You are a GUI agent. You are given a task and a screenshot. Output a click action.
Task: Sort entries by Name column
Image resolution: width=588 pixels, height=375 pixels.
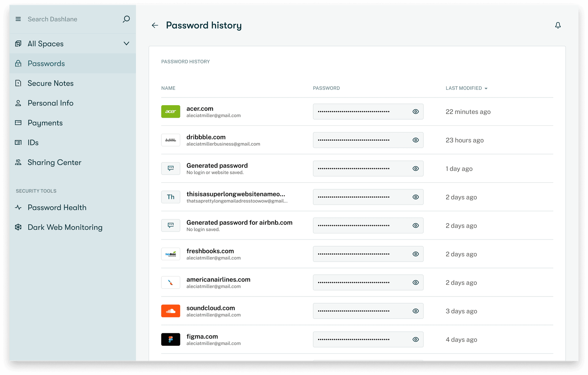(168, 88)
